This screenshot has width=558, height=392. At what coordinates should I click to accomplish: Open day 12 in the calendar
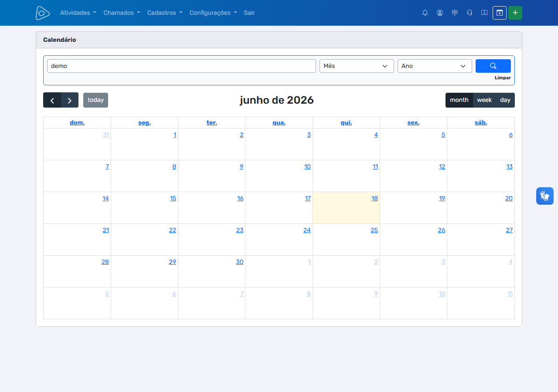point(442,167)
